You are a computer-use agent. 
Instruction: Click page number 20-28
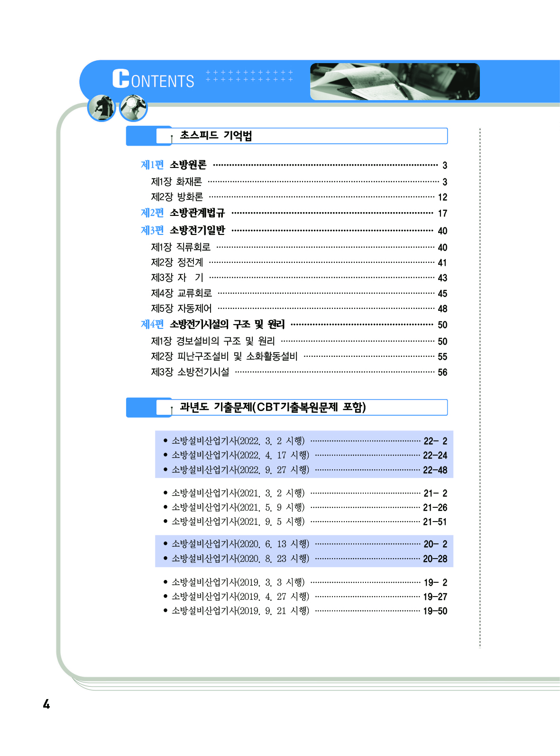point(435,559)
